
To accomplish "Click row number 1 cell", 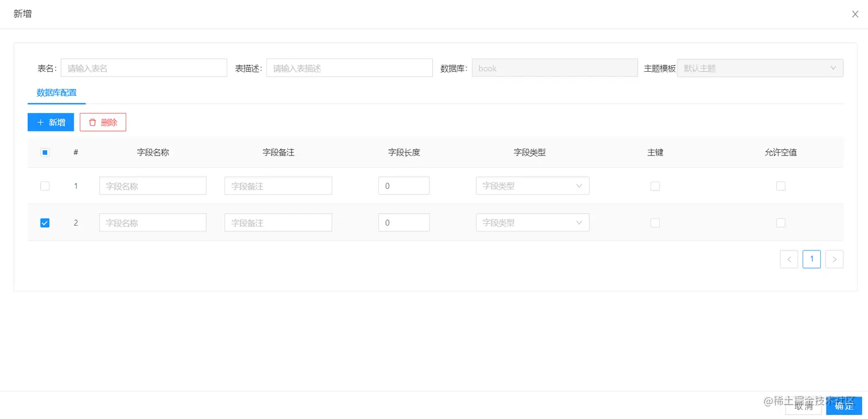I will (76, 186).
